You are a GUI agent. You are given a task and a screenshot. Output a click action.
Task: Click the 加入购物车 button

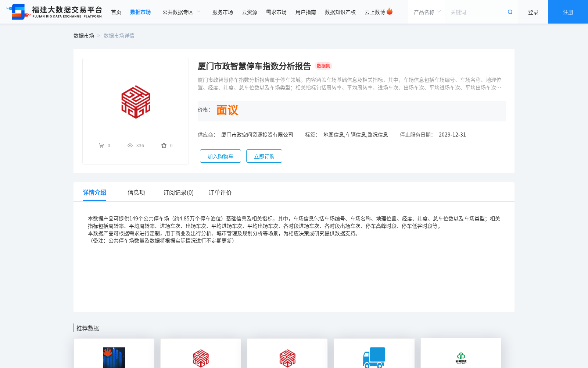pyautogui.click(x=220, y=156)
